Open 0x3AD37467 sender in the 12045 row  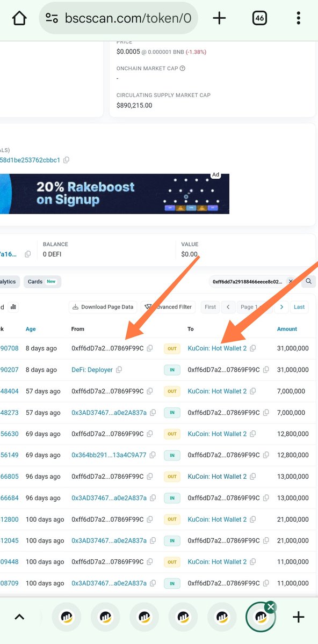point(109,540)
